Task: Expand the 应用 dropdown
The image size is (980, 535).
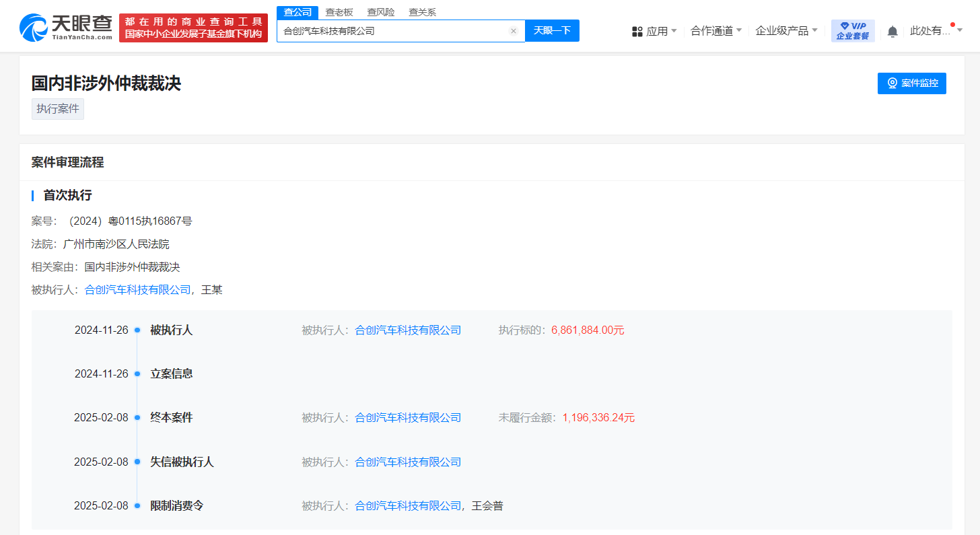Action: click(x=662, y=31)
